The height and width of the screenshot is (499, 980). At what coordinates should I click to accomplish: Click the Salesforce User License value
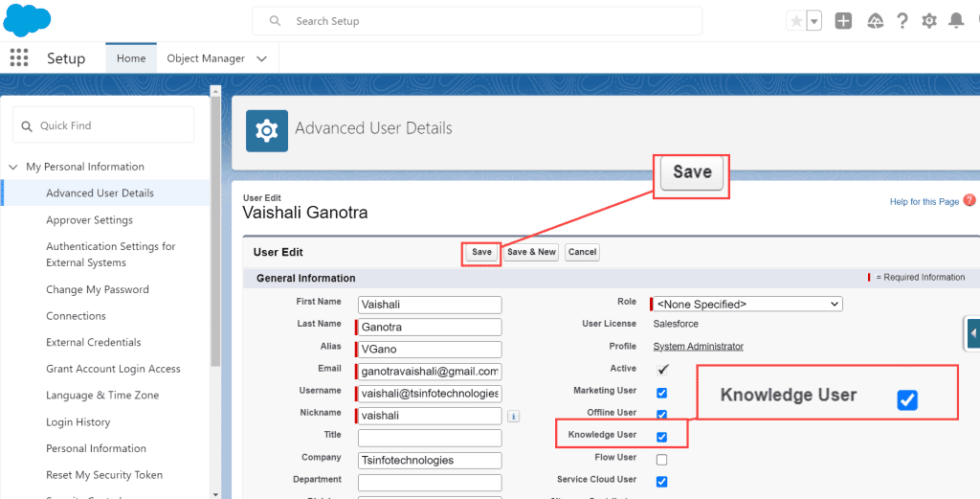[676, 324]
